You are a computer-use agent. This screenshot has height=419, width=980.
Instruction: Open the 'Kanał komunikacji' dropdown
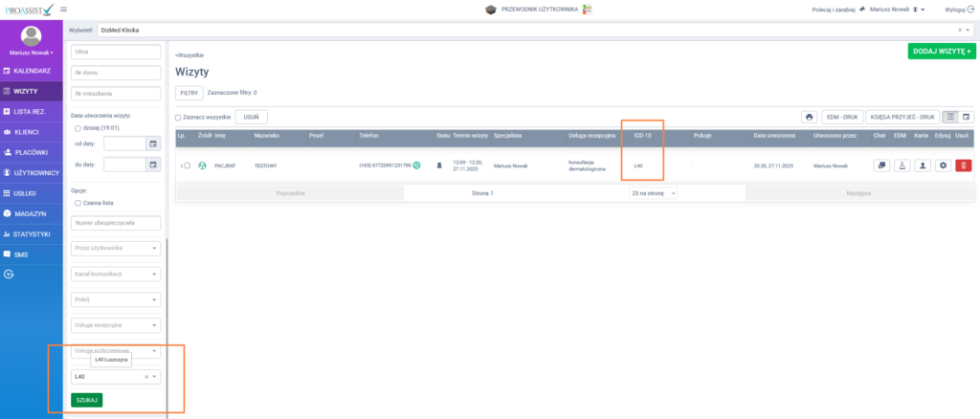116,274
